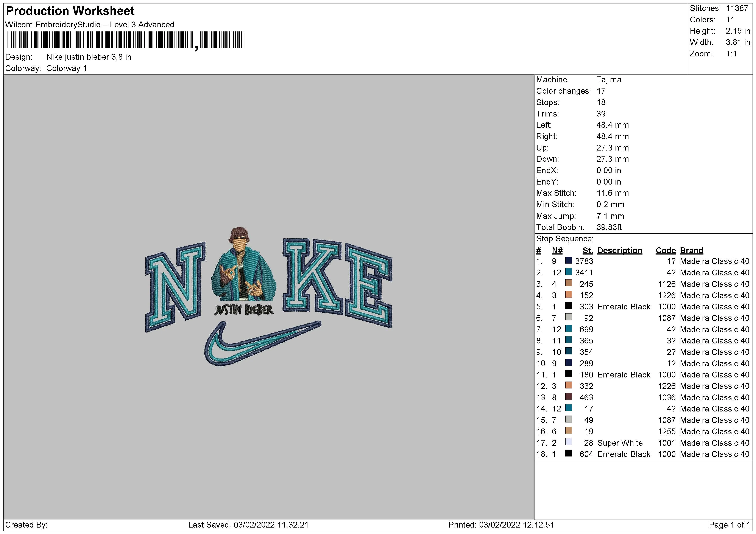Click the Machine value 'Tajima'
Viewport: 756px width, 534px height.
click(609, 80)
